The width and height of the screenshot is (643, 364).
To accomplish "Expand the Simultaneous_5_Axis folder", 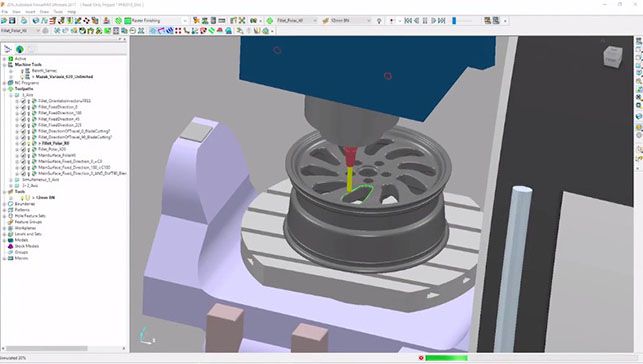I will (x=11, y=180).
